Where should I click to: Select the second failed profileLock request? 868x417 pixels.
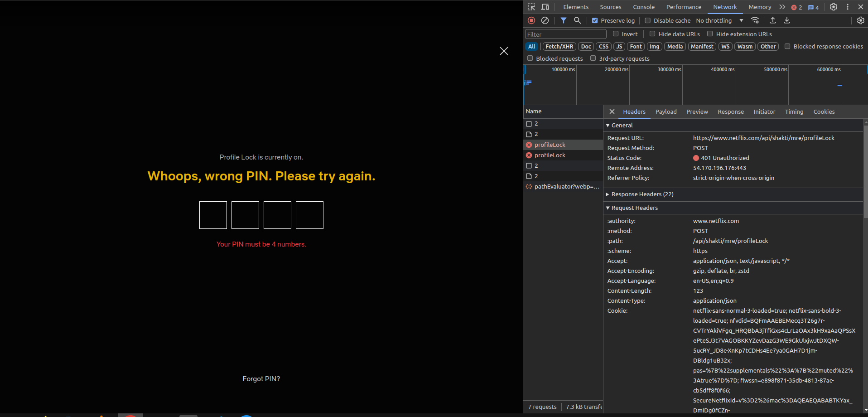(563, 155)
